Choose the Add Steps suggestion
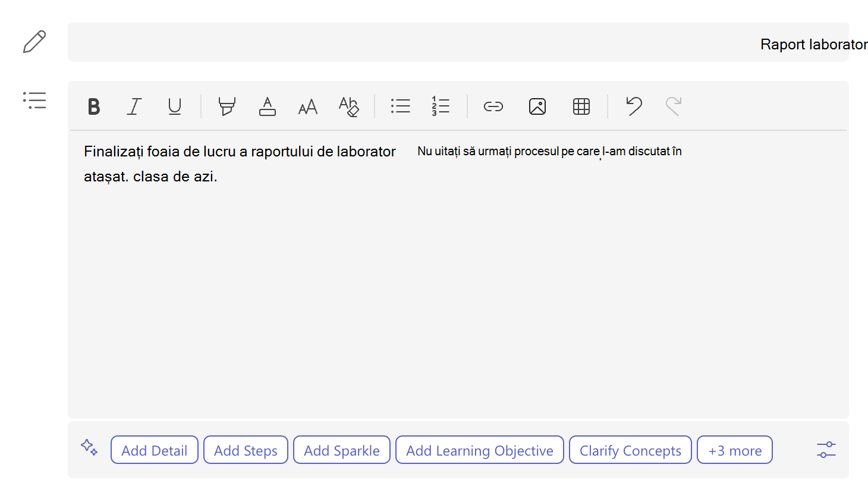 pos(246,450)
